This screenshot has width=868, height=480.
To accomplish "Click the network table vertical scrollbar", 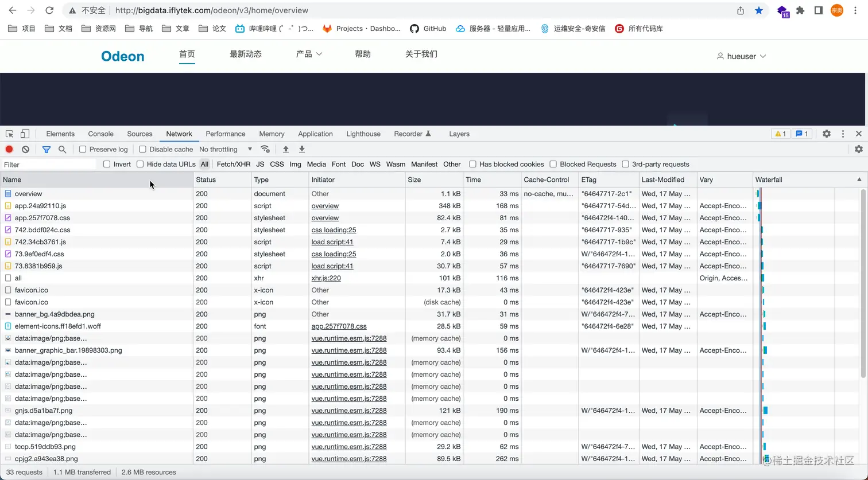I will (x=863, y=284).
